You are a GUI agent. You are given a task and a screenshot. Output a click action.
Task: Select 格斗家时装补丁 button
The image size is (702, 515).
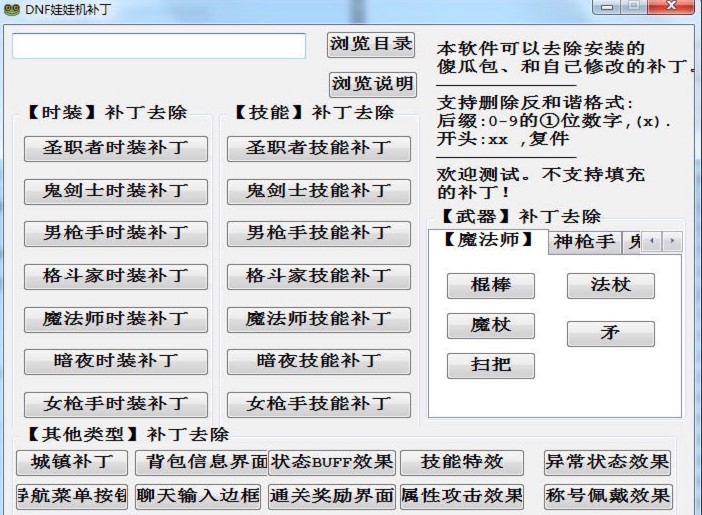coord(116,277)
